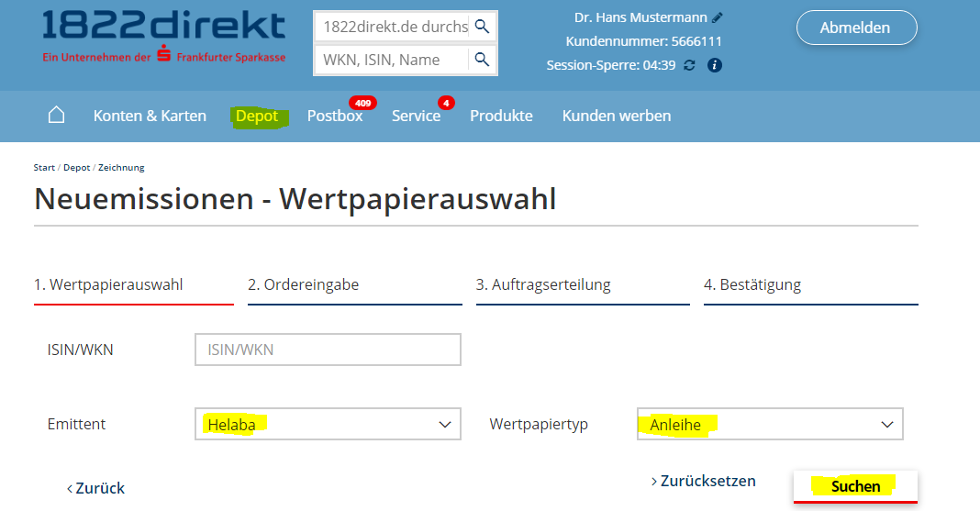Click the Zurücksetzen link

pyautogui.click(x=704, y=481)
